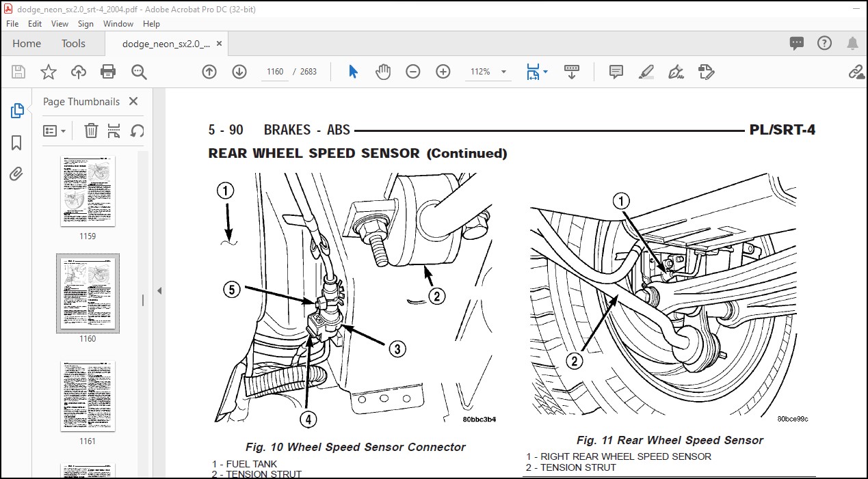Click the thumbnail panel vertical scrollbar
Screen dimensions: 868x479
coord(143,300)
